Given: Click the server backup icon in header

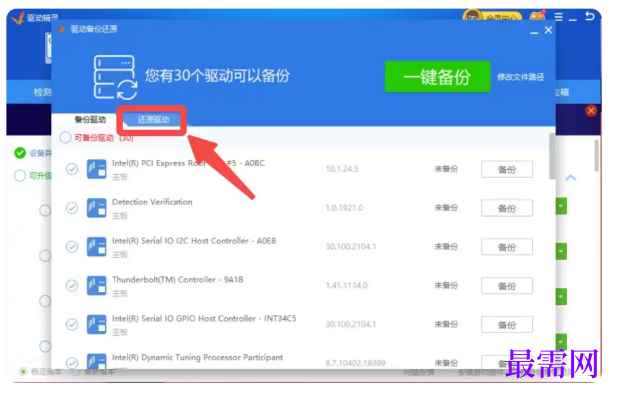Looking at the screenshot, I should click(115, 77).
